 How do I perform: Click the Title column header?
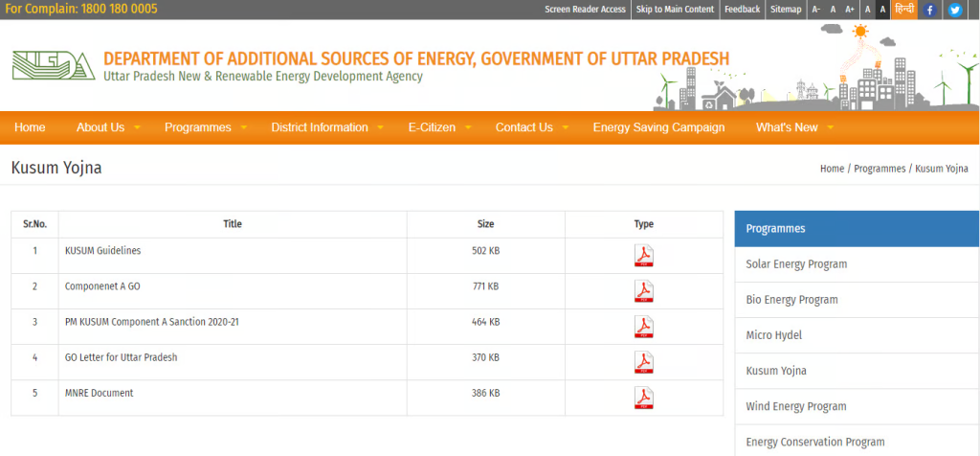point(233,224)
